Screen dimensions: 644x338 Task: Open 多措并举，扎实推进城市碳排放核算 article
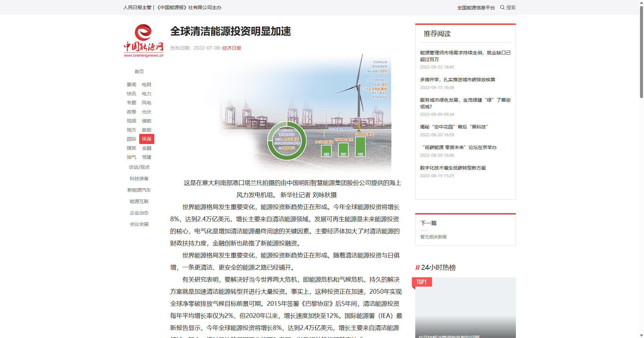coord(458,80)
